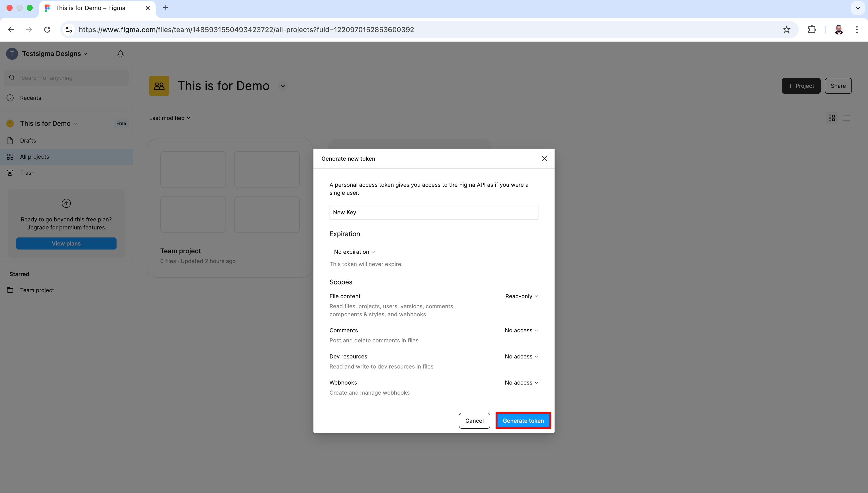The height and width of the screenshot is (493, 868).
Task: Click the New Key name field
Action: tap(433, 212)
